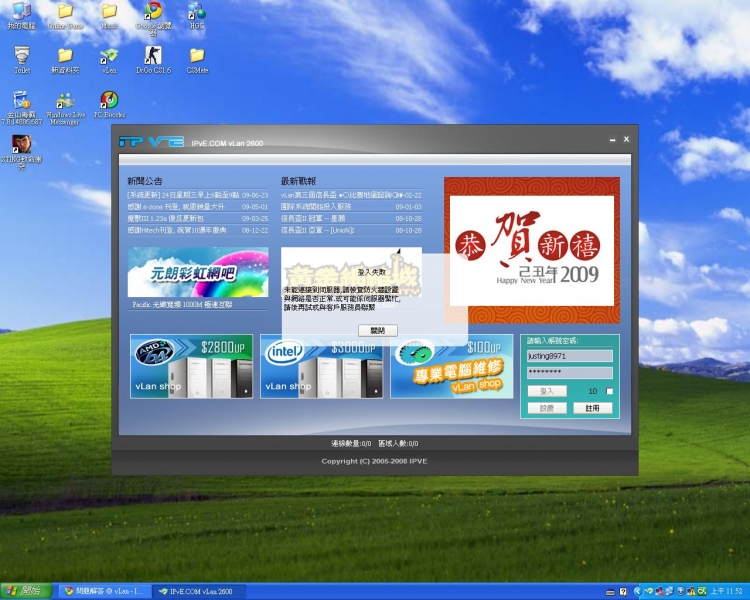Click the 最新戰報 section heading
Image resolution: width=750 pixels, height=600 pixels.
(298, 181)
